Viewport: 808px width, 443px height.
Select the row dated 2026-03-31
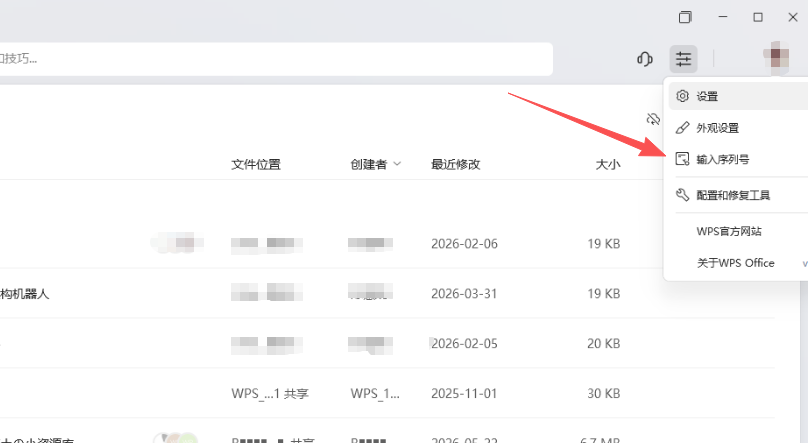point(387,294)
